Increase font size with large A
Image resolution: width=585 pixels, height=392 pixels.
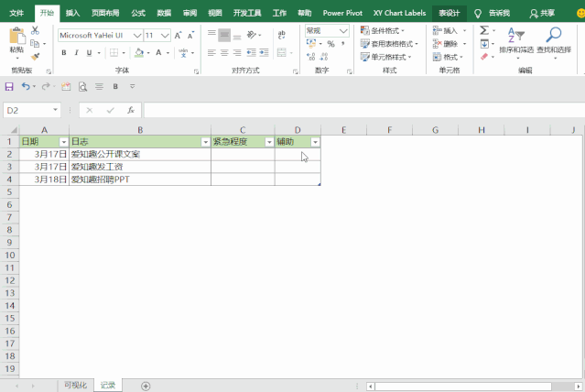click(x=178, y=36)
